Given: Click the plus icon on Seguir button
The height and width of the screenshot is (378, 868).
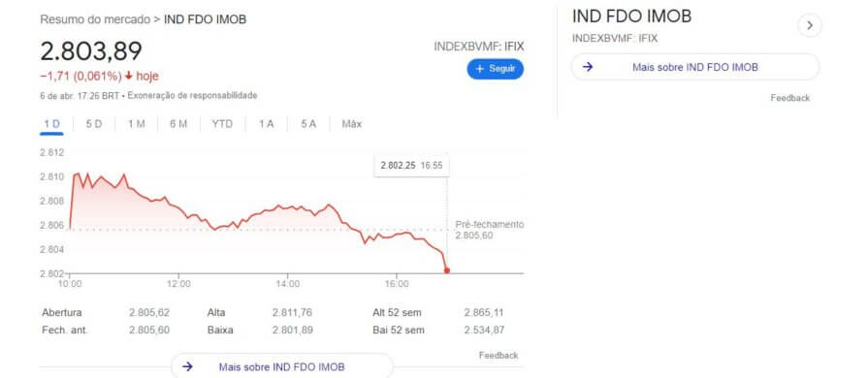Looking at the screenshot, I should point(480,69).
